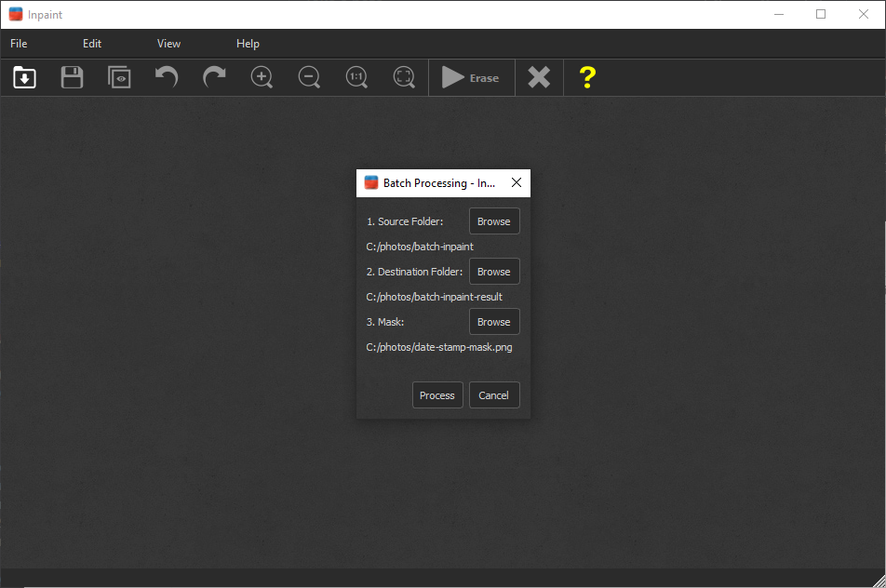Undo the last action
The height and width of the screenshot is (588, 886).
167,77
